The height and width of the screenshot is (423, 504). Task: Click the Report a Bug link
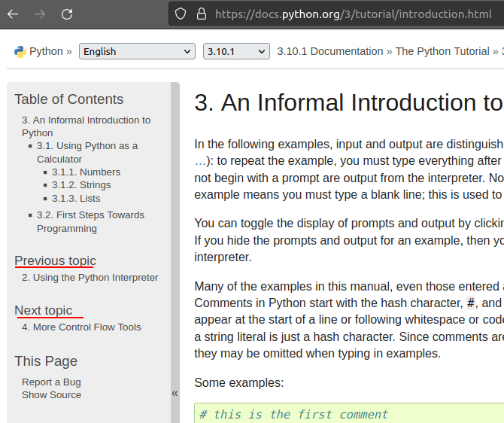click(51, 382)
